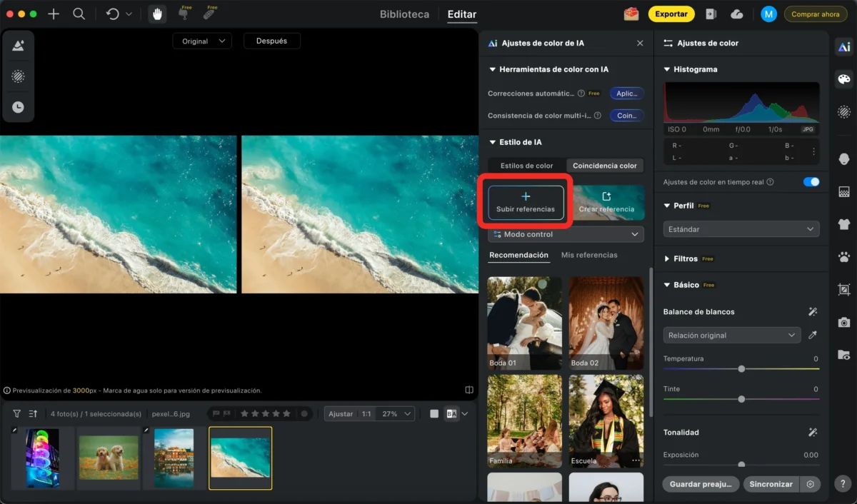857x504 pixels.
Task: Click the auto white balance wand icon
Action: click(x=812, y=312)
